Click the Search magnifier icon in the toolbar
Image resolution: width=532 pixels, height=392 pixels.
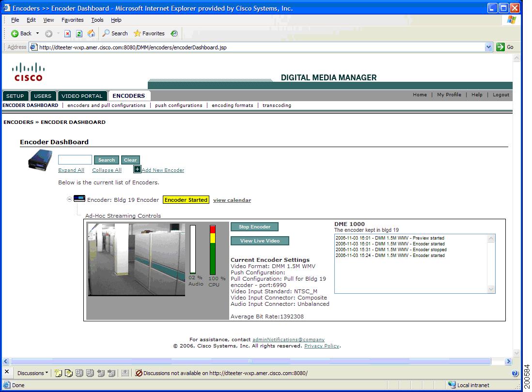[106, 33]
